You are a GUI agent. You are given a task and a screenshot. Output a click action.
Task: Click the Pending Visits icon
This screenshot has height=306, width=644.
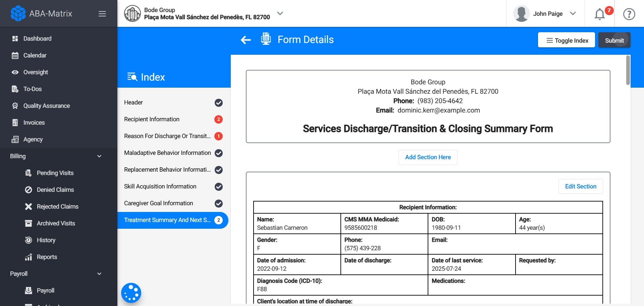[29, 173]
